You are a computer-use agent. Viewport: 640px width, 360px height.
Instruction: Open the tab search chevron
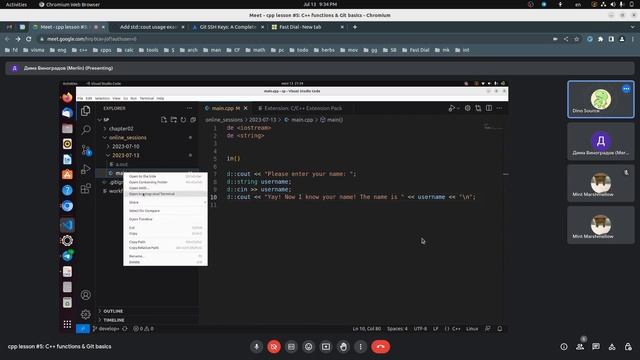pos(632,27)
